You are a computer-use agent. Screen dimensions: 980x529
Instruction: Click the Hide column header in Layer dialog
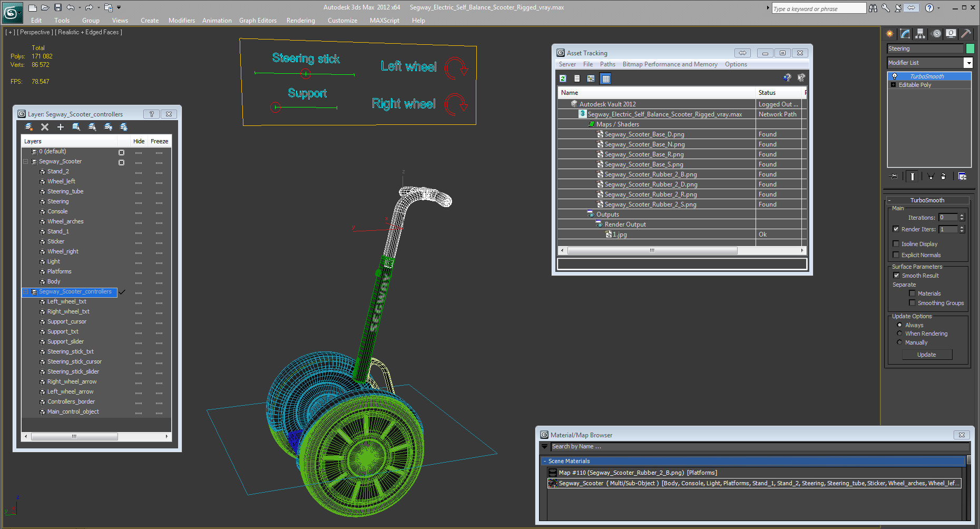pos(139,141)
